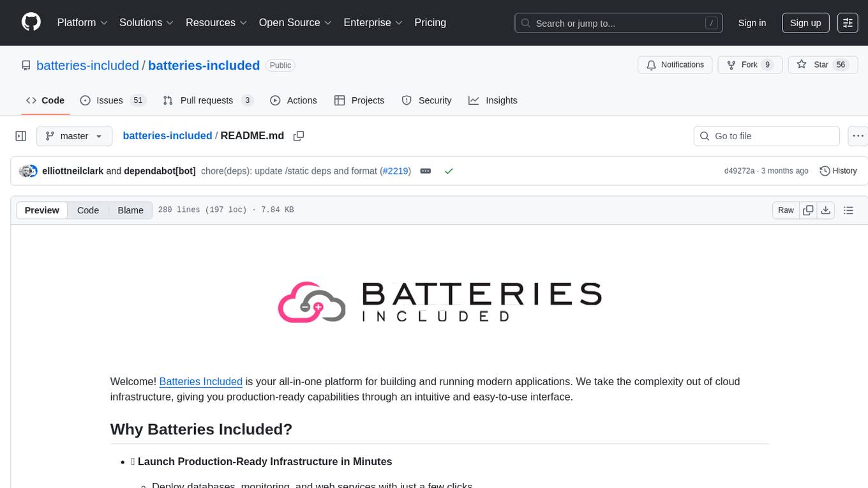Select the Code view
868x488 pixels.
point(88,210)
